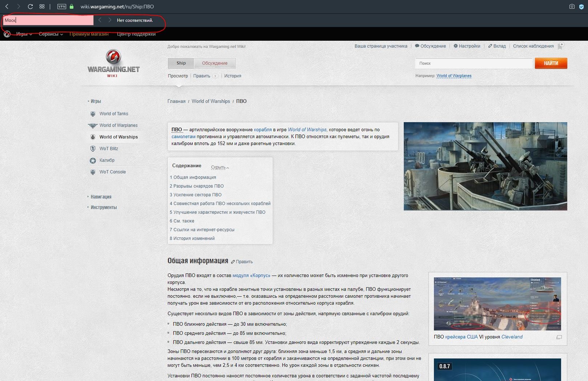Open the Cleveland ПВО screenshot thumbnail
This screenshot has width=588, height=381.
pyautogui.click(x=497, y=304)
